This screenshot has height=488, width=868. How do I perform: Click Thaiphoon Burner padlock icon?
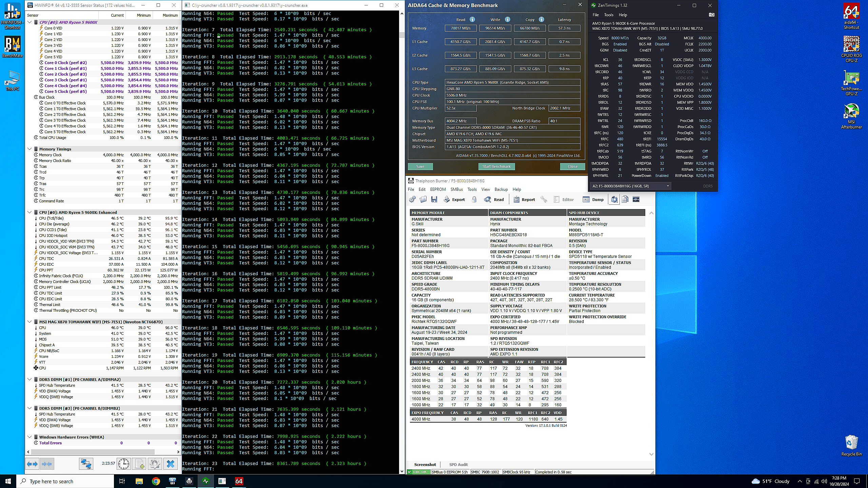point(474,200)
